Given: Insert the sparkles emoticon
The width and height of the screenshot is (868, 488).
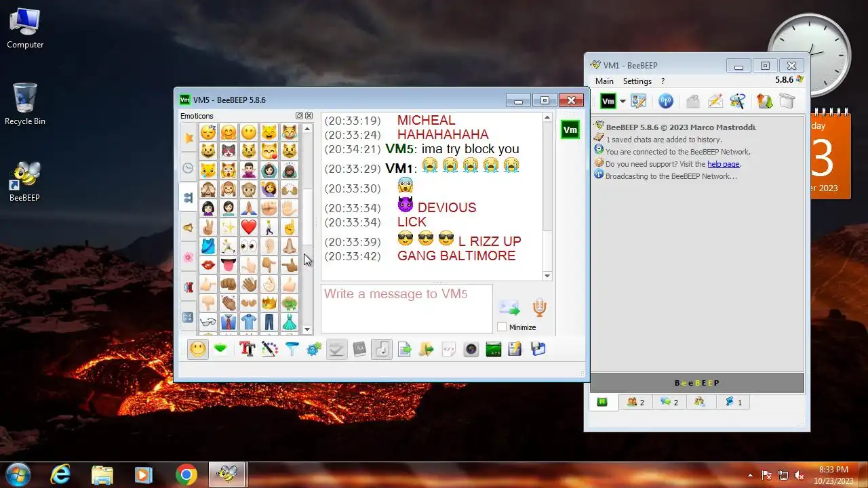Looking at the screenshot, I should [229, 227].
